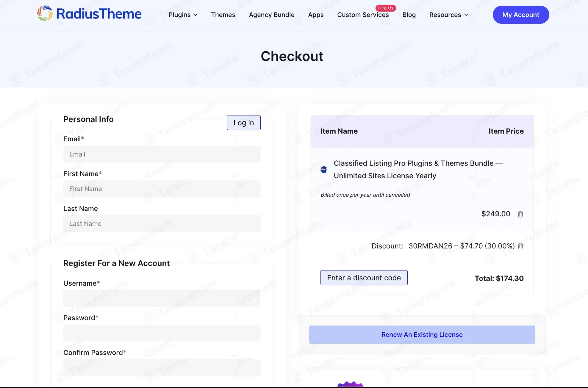Click the Item Price column header

coord(506,131)
